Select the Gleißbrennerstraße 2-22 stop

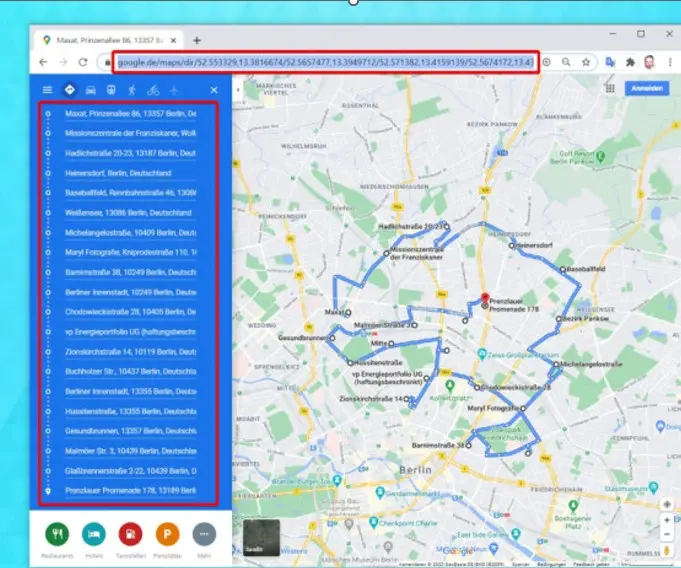click(130, 471)
